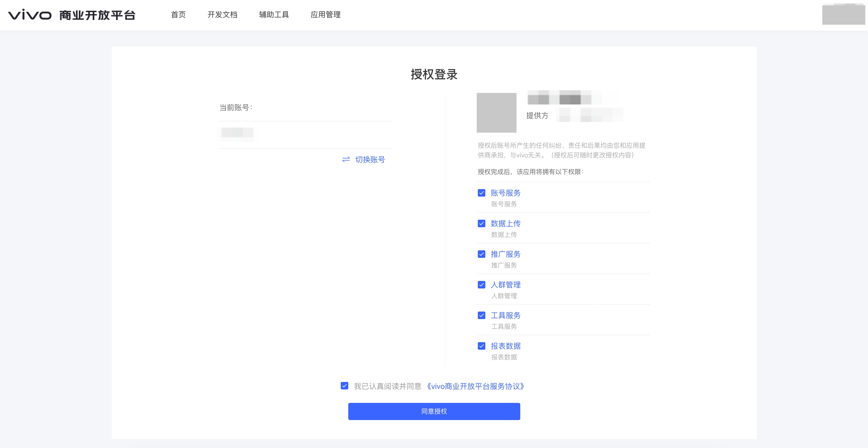This screenshot has width=868, height=448.
Task: Go to 应用管理
Action: coord(325,15)
